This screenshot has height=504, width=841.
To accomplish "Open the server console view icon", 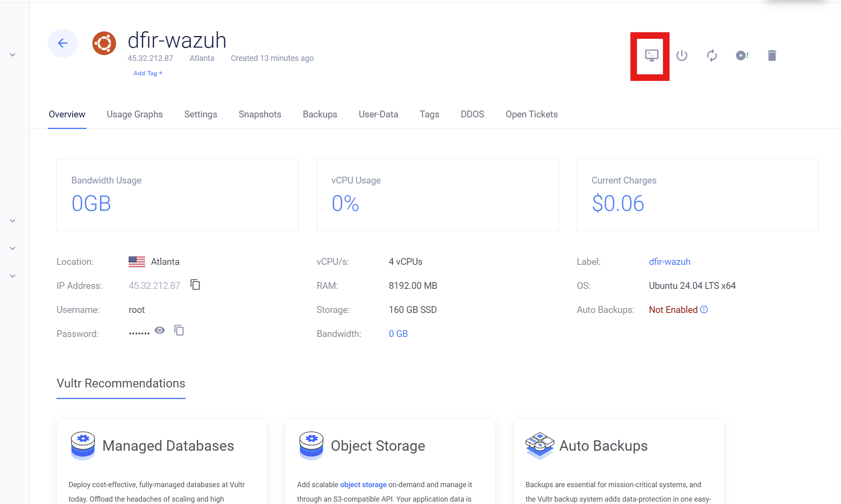I will pyautogui.click(x=651, y=55).
